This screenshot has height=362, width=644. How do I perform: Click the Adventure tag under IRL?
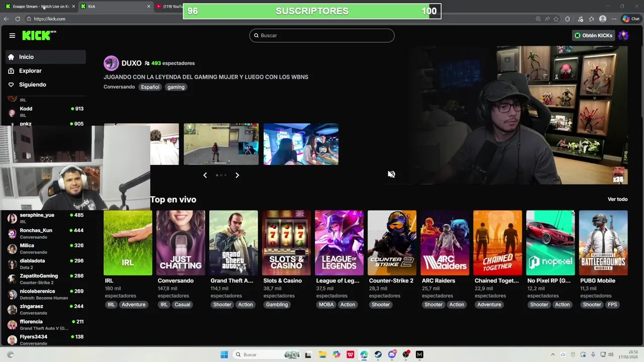(x=133, y=305)
